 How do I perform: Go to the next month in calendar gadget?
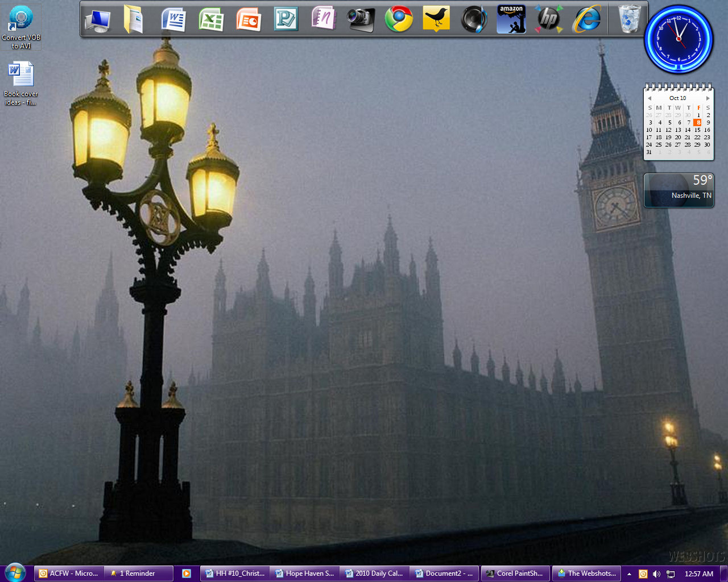[x=708, y=98]
